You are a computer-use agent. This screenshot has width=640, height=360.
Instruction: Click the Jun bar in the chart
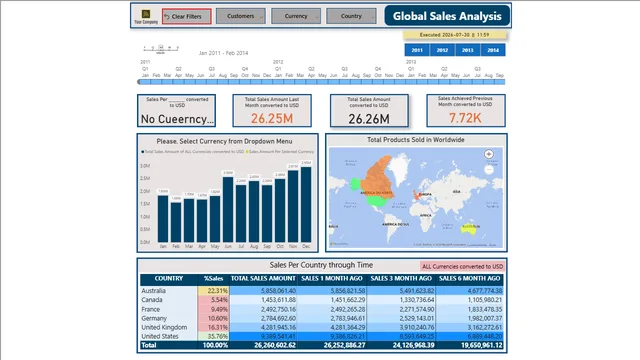228,209
